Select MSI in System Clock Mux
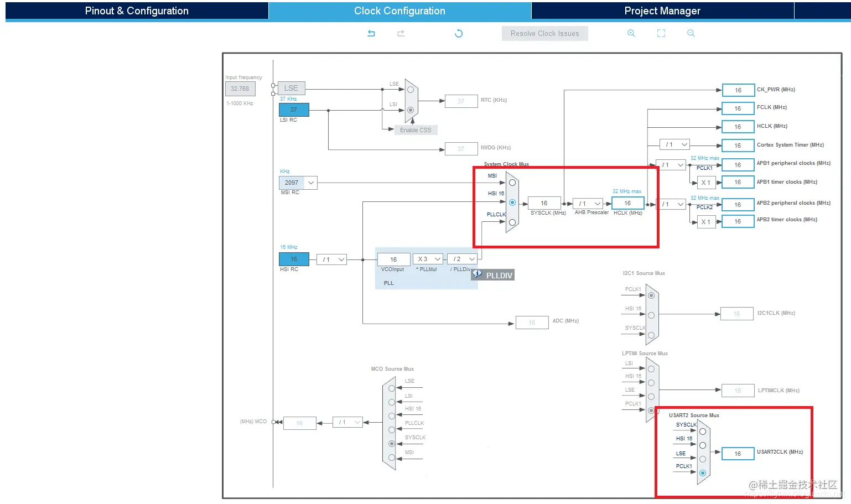 (x=512, y=183)
